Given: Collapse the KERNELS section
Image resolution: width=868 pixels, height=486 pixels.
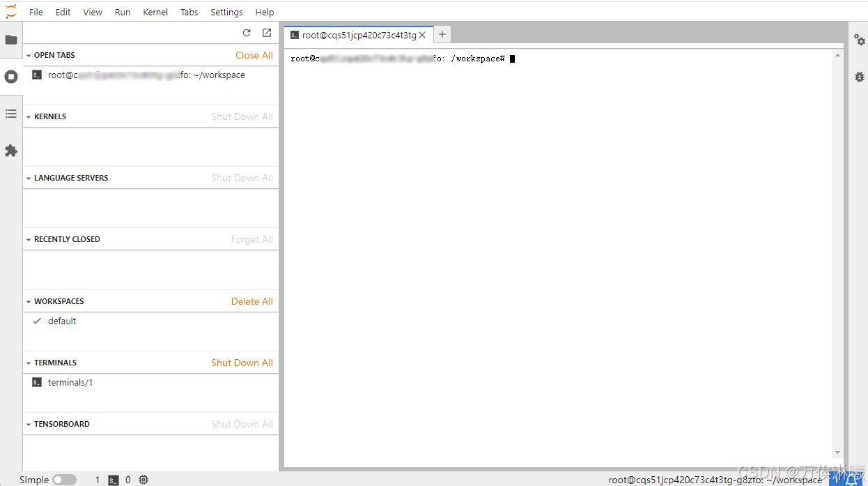Looking at the screenshot, I should click(x=29, y=116).
